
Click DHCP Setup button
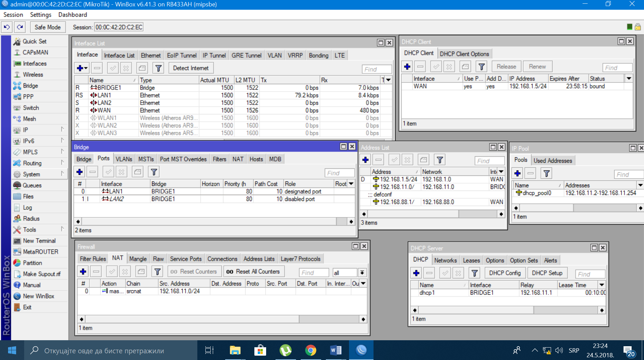(x=547, y=273)
